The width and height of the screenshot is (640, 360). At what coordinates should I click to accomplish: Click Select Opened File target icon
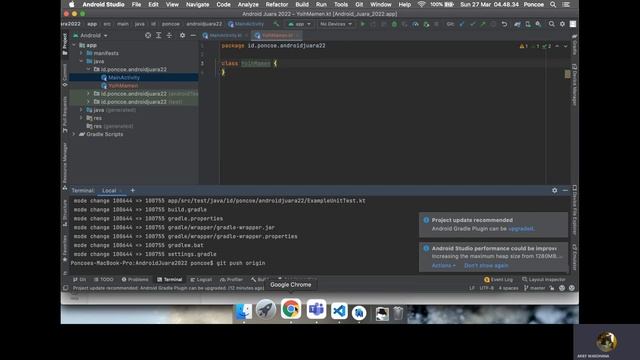148,36
